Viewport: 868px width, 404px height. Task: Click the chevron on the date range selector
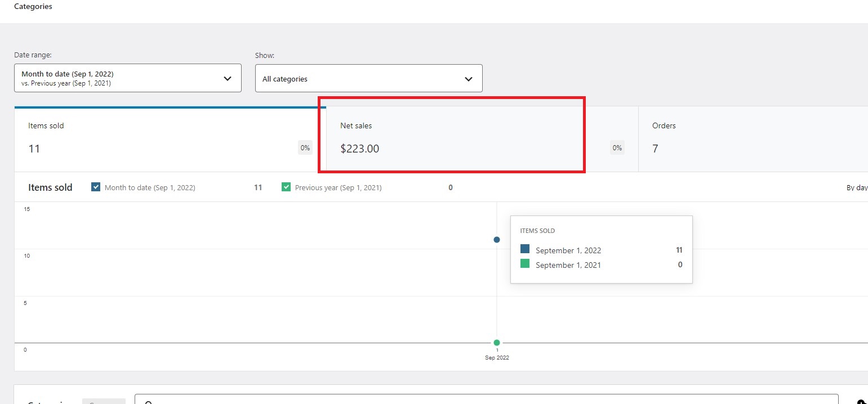point(228,78)
